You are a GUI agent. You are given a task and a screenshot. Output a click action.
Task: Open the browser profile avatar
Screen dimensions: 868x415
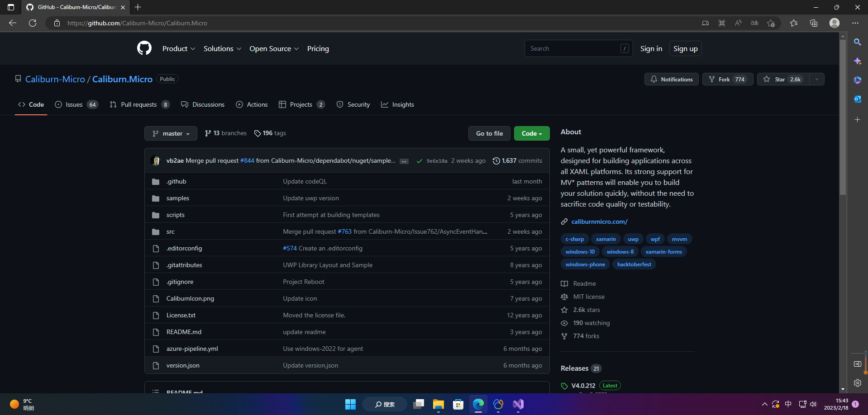[x=835, y=23]
